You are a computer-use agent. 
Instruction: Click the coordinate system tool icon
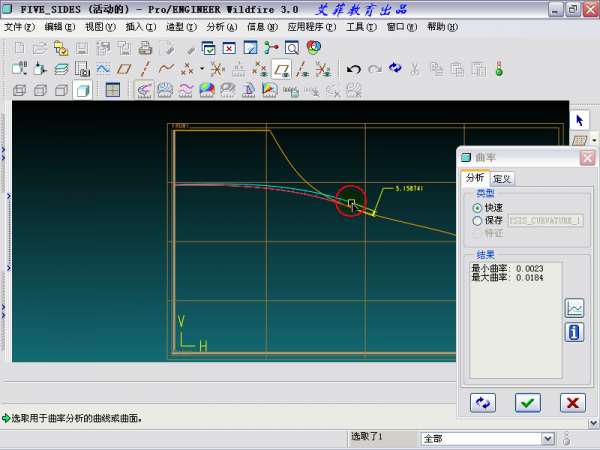click(x=217, y=69)
